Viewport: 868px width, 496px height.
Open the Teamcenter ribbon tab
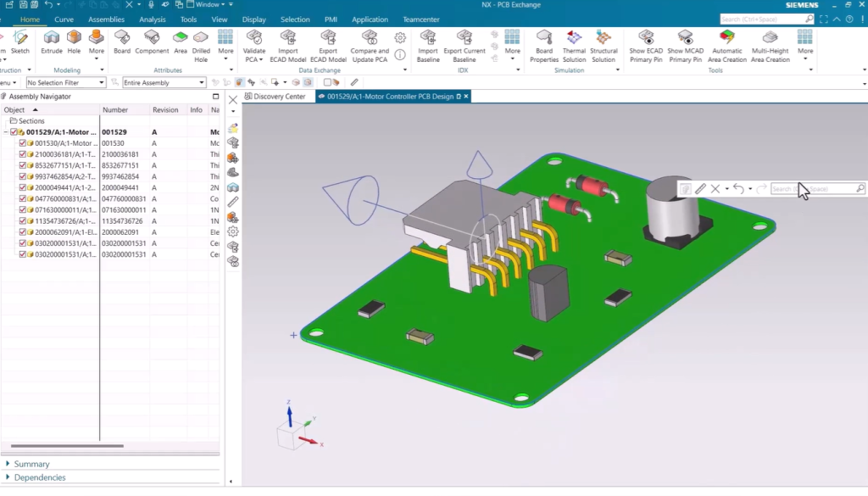420,20
